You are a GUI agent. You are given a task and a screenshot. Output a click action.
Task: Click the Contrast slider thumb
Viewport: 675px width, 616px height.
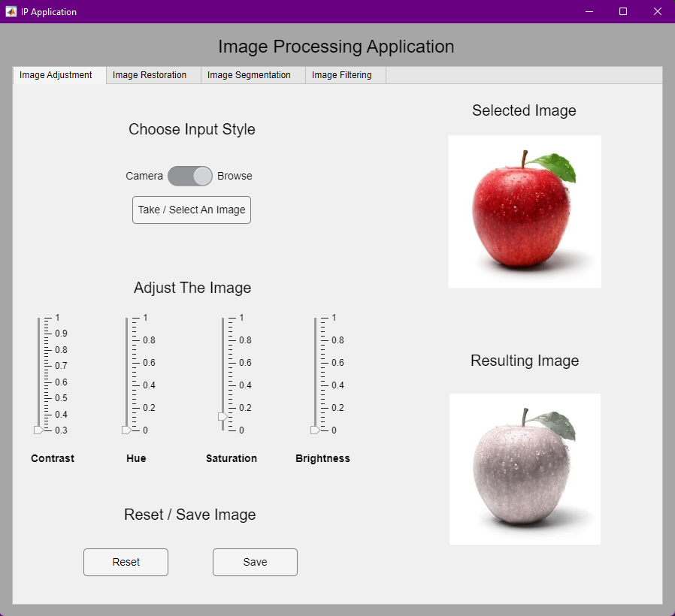[x=38, y=430]
